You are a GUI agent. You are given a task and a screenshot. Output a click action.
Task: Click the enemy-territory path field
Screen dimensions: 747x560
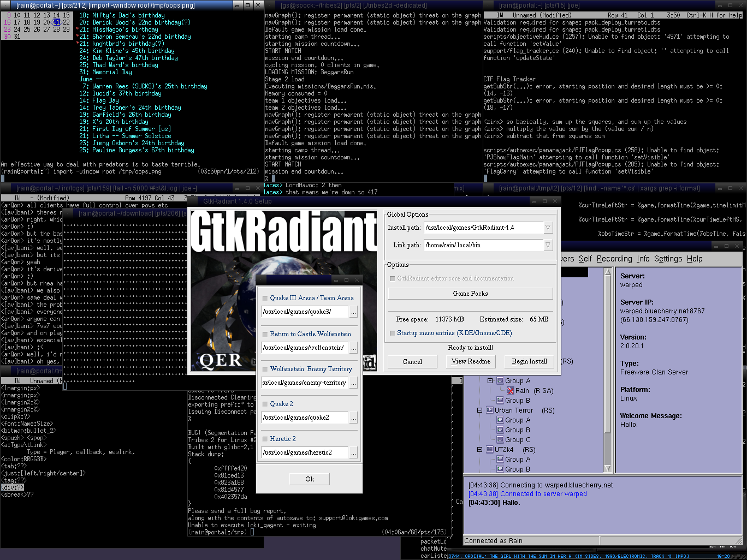click(305, 383)
